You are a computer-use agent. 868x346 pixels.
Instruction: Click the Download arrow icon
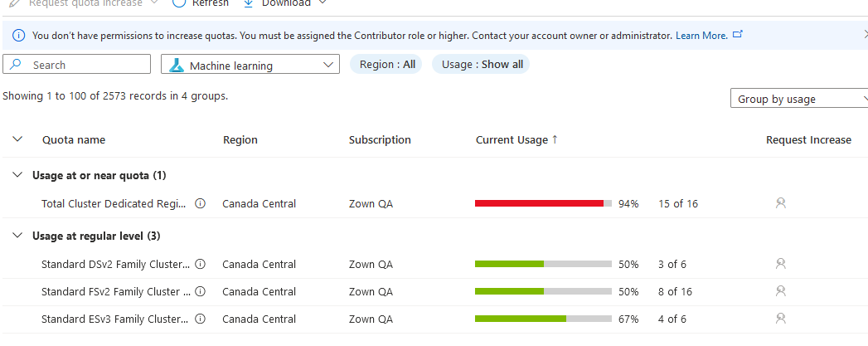pos(248,2)
